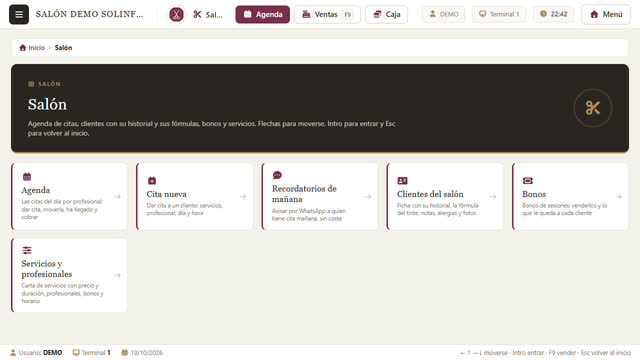Image resolution: width=640 pixels, height=360 pixels.
Task: Click Usuario: DEMO in status bar
Action: (x=36, y=353)
